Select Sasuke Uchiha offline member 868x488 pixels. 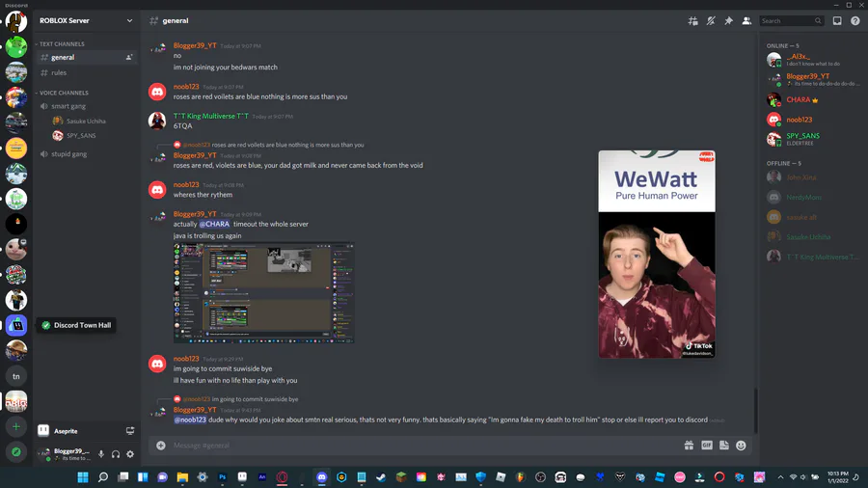814,237
